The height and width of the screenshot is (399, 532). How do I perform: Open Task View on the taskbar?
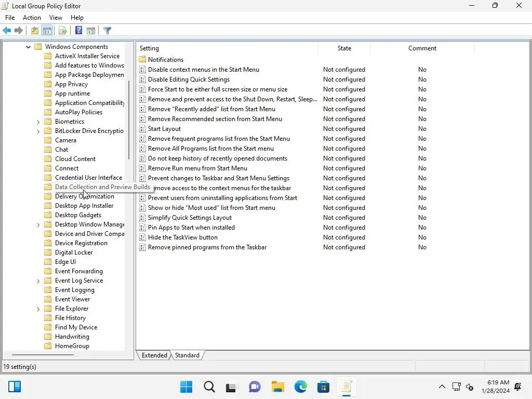tap(231, 387)
